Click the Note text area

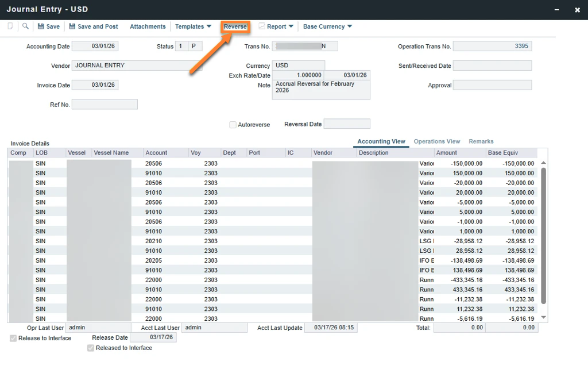click(x=321, y=90)
